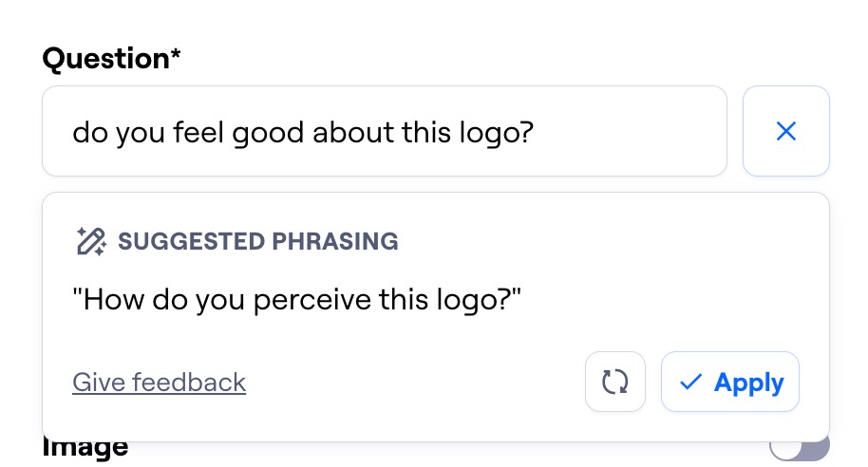Apply the suggested phrasing

[730, 383]
